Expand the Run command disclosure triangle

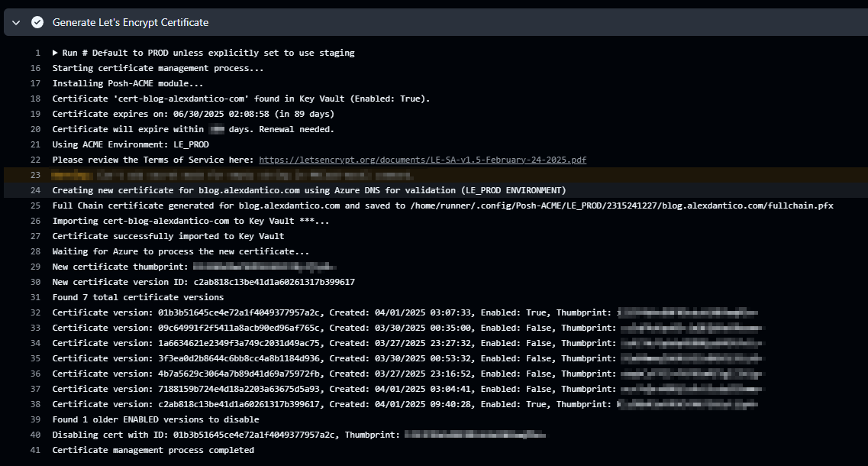click(56, 53)
